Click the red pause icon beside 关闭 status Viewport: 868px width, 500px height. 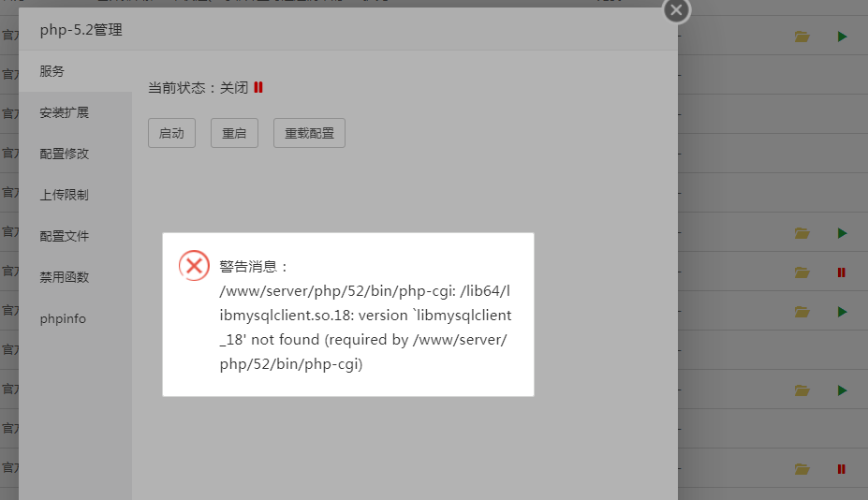258,87
